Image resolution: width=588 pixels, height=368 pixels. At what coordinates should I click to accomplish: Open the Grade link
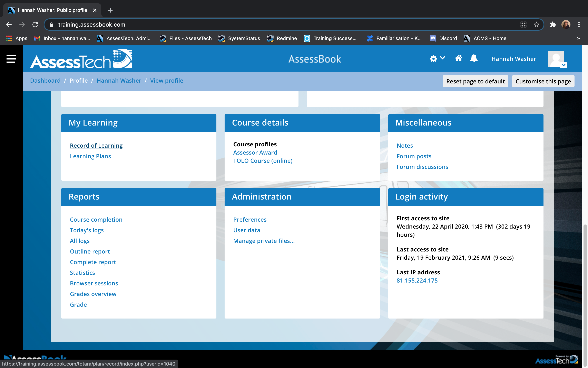pos(78,305)
